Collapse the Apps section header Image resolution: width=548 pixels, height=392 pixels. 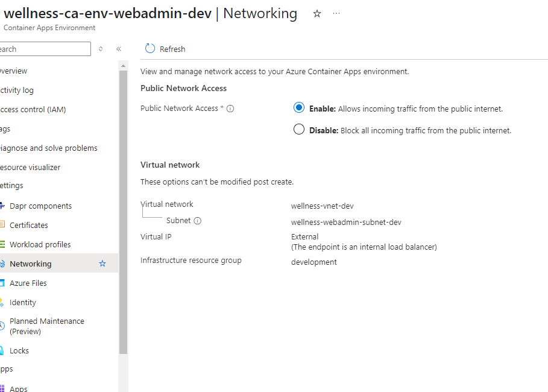[7, 369]
